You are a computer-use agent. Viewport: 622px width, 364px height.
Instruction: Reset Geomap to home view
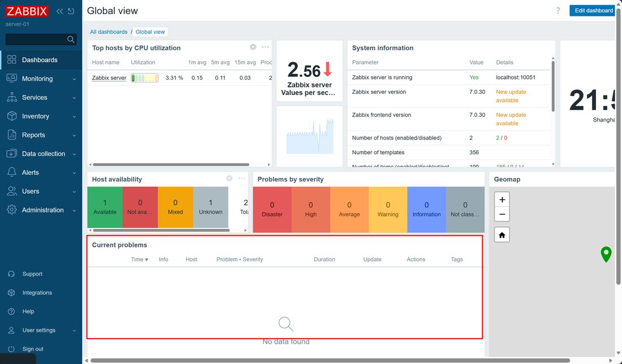[x=502, y=235]
